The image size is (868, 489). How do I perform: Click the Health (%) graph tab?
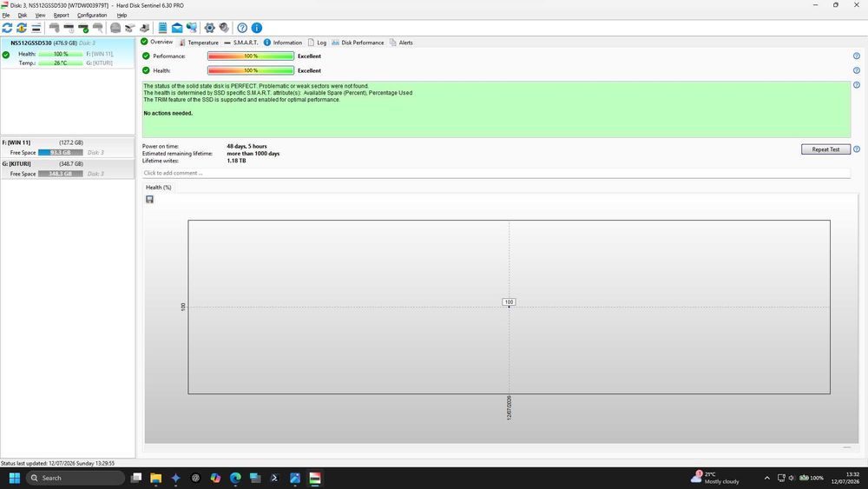(x=158, y=188)
